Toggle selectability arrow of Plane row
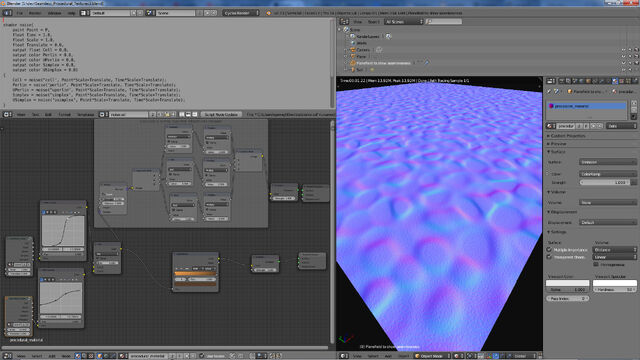Screen dimensions: 640x360 click(630, 56)
